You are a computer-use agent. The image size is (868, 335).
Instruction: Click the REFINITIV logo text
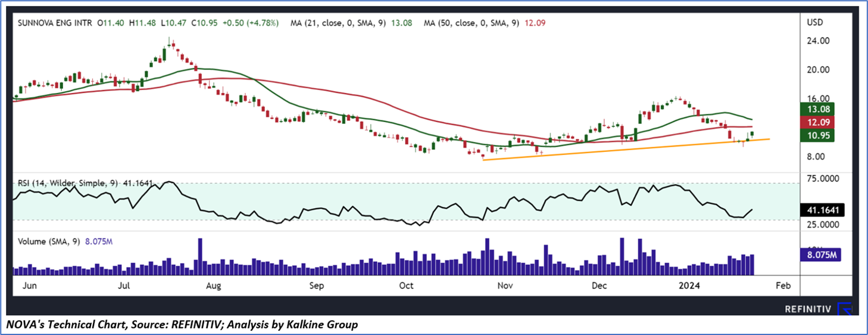(808, 309)
